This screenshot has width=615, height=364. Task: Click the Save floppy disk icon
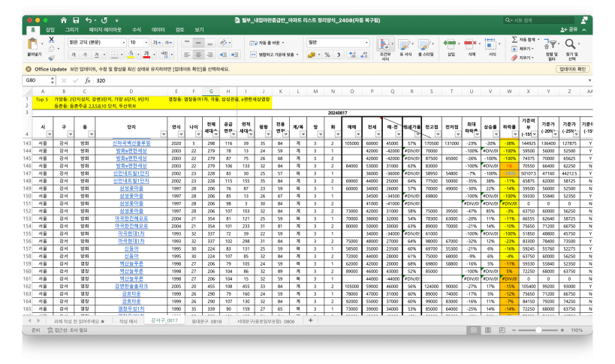76,20
